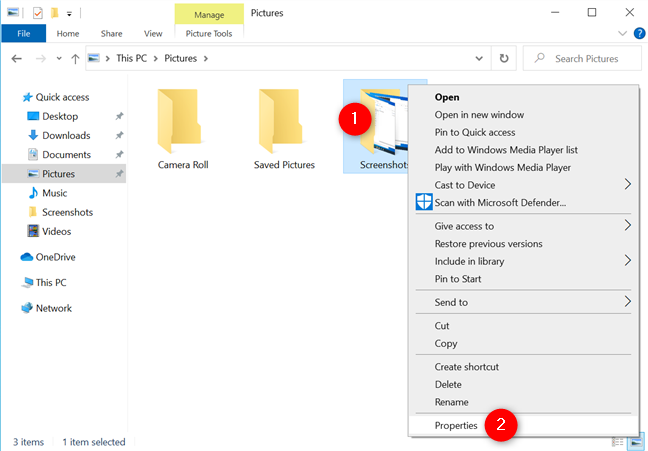This screenshot has height=451, width=648.
Task: Select Downloads in Quick access sidebar
Action: 66,135
